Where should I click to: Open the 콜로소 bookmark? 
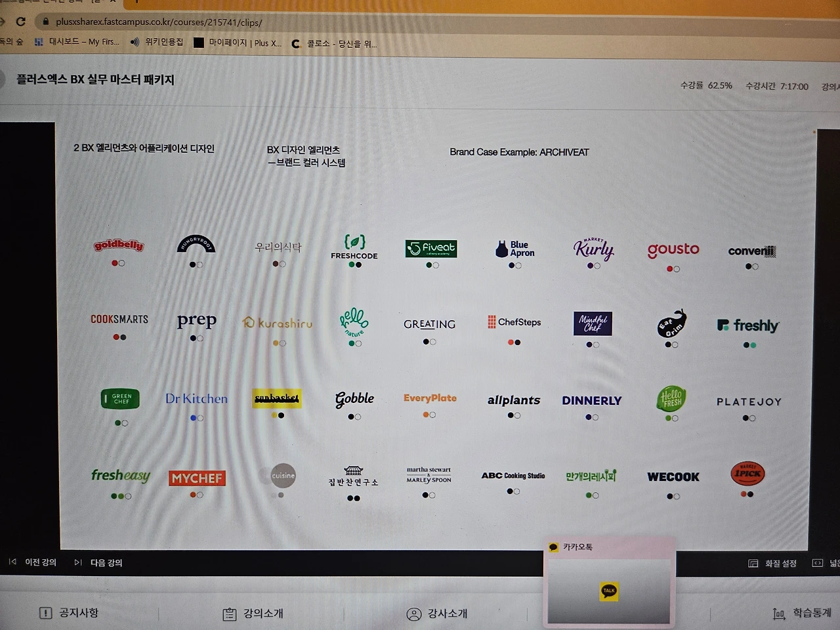pos(334,44)
